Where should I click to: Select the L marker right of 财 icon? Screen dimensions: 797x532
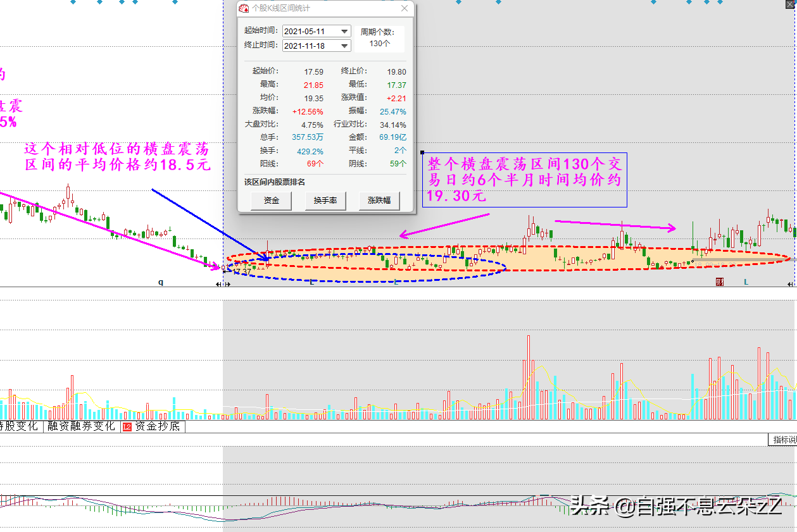point(746,282)
